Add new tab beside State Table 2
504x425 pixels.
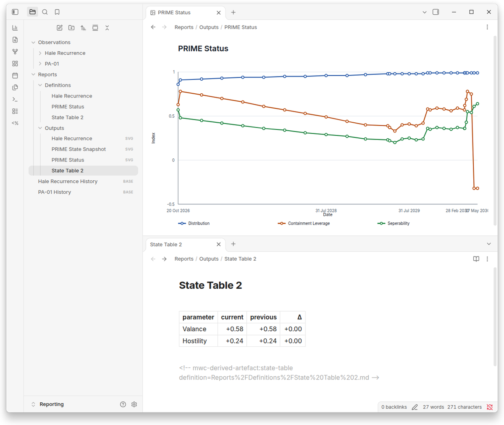coord(234,244)
